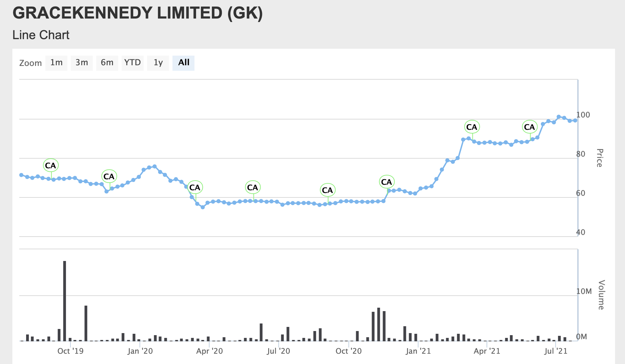Viewport: 625px width, 364px height.
Task: Click the 6m zoom button
Action: coord(107,62)
